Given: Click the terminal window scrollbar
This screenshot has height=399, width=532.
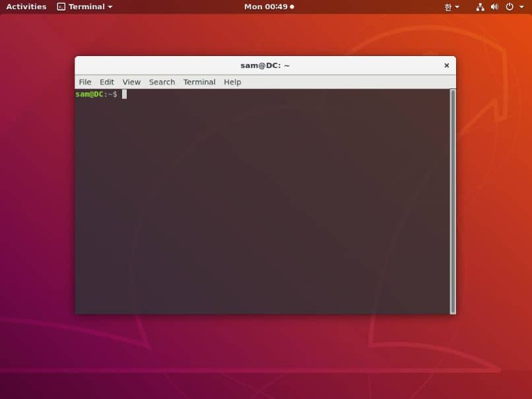Looking at the screenshot, I should point(451,198).
